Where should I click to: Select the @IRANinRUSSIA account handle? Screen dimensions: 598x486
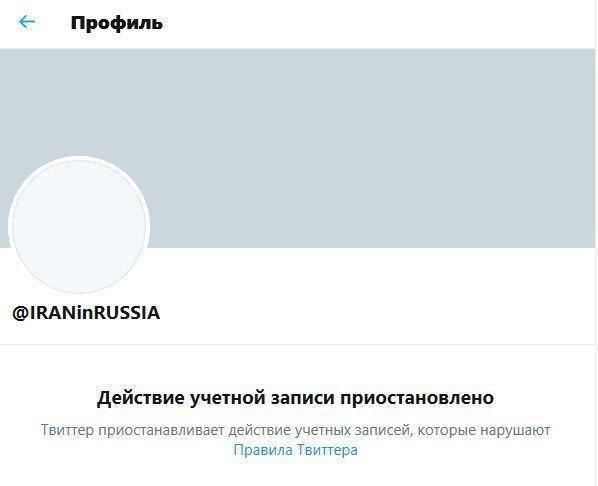tap(86, 312)
